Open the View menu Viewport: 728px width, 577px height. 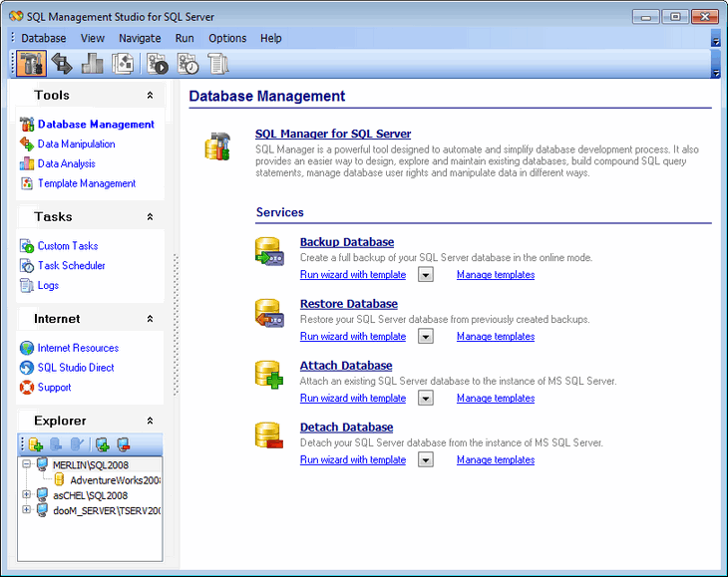tap(93, 38)
